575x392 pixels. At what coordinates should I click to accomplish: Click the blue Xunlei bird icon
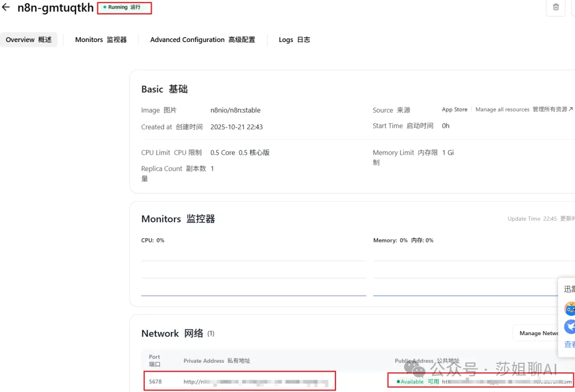[x=570, y=326]
